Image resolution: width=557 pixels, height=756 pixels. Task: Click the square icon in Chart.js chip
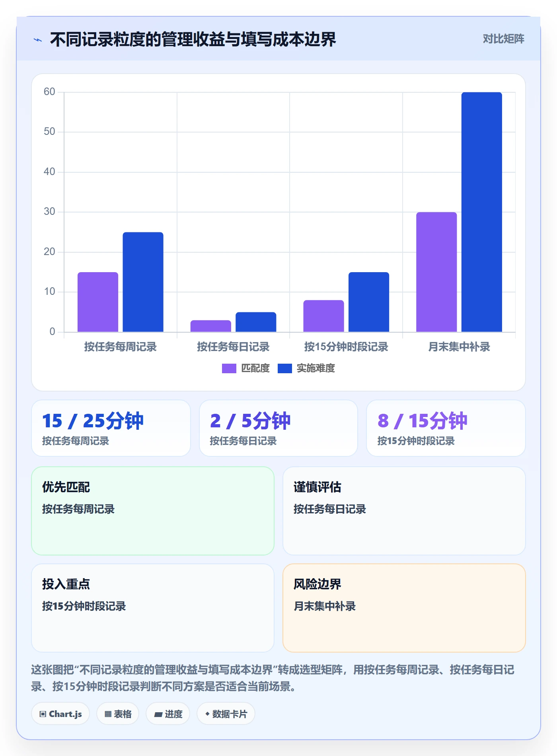43,714
